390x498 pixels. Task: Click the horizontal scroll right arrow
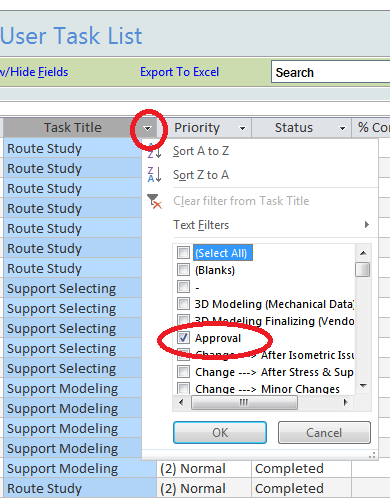click(x=345, y=402)
